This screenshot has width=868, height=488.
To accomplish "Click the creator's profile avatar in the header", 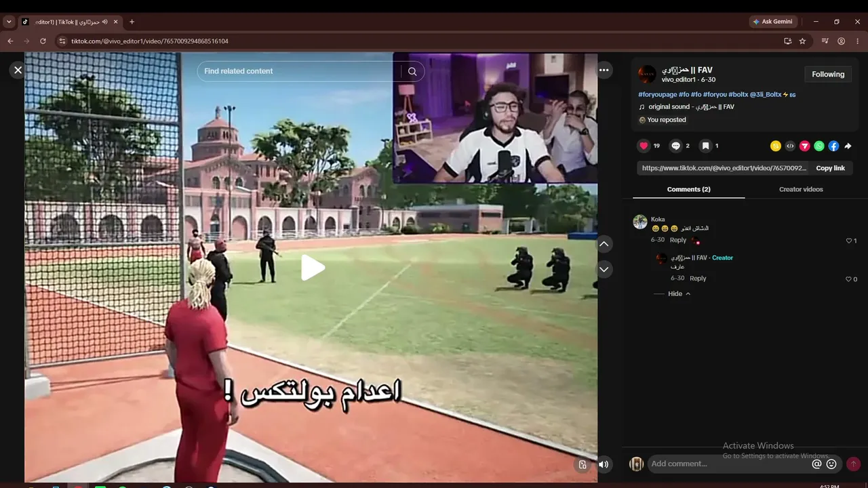I will point(647,75).
